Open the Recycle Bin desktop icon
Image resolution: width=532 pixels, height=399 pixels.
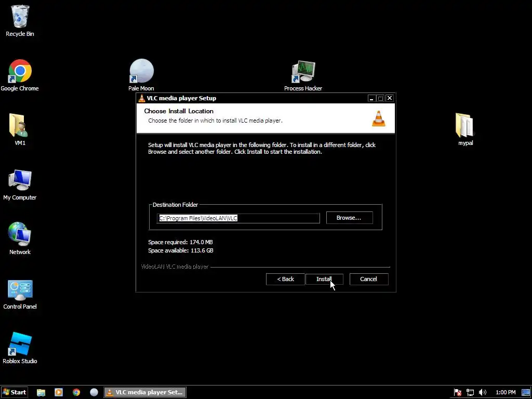pyautogui.click(x=20, y=20)
